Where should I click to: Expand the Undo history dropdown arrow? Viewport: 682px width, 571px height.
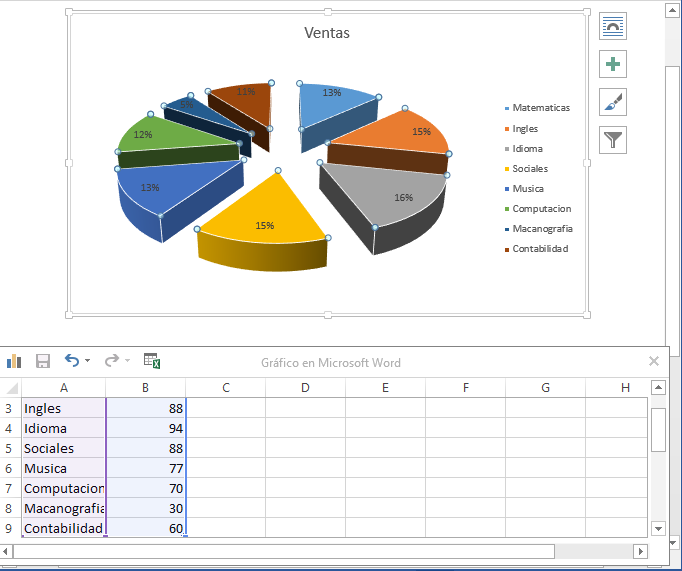tap(87, 361)
